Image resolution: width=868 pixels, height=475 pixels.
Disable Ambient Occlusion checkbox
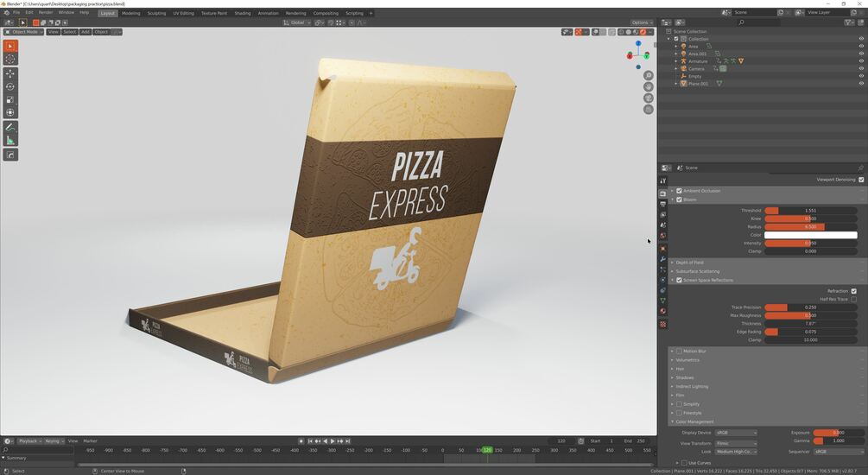679,191
